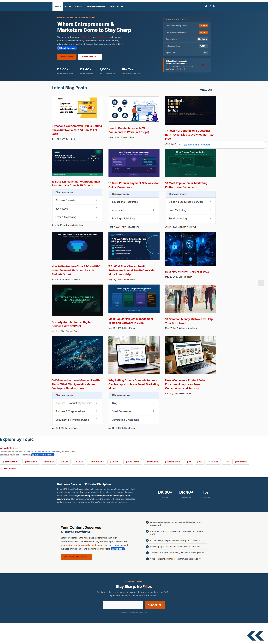This screenshot has height=644, width=268.
Task: Select the Management topic tag with gear icon
Action: (x=10, y=462)
